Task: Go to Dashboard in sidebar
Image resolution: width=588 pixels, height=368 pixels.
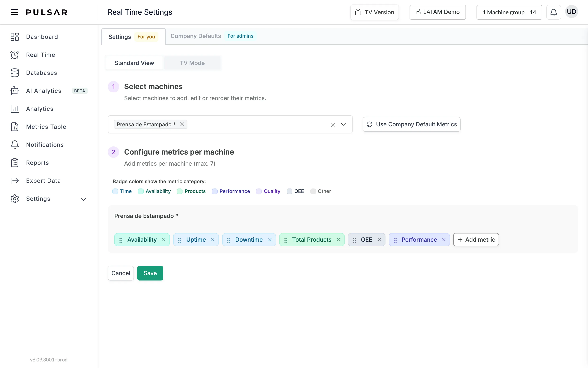Action: click(42, 37)
